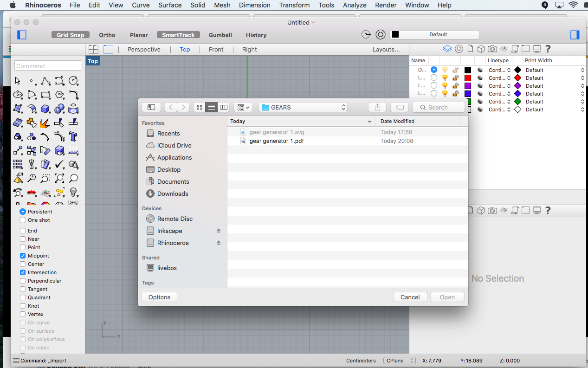Open the Layers panel icon
This screenshot has width=588, height=368.
click(447, 49)
